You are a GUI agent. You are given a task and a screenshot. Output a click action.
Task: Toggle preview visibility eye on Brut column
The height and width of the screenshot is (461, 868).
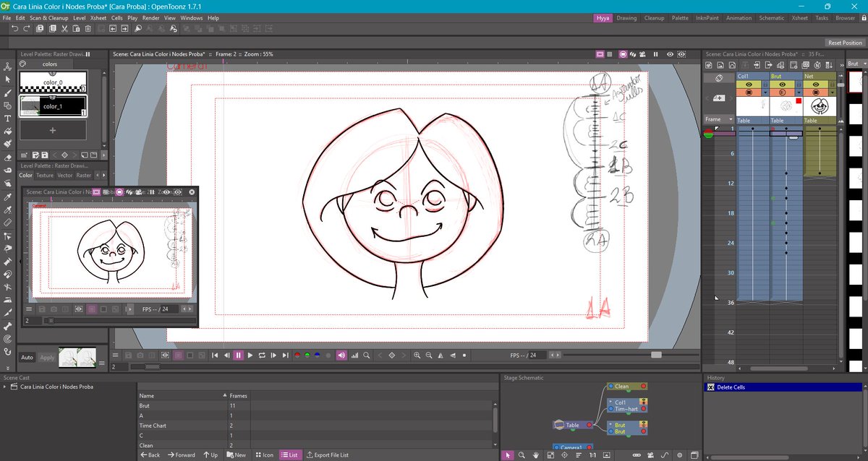click(x=782, y=83)
